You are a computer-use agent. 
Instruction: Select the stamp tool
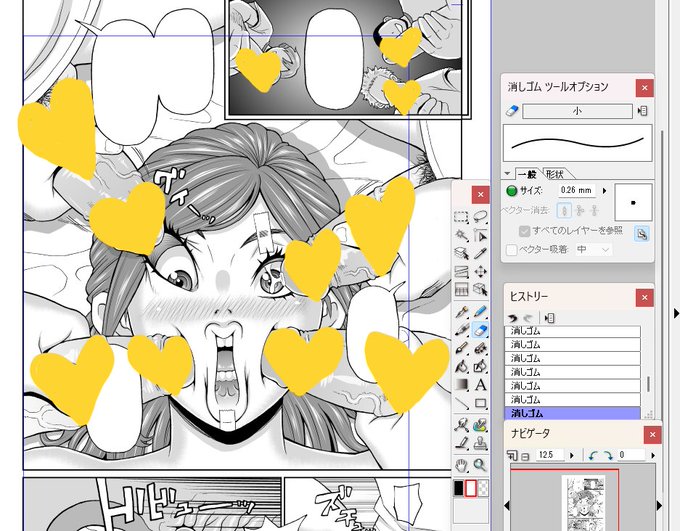pyautogui.click(x=480, y=443)
